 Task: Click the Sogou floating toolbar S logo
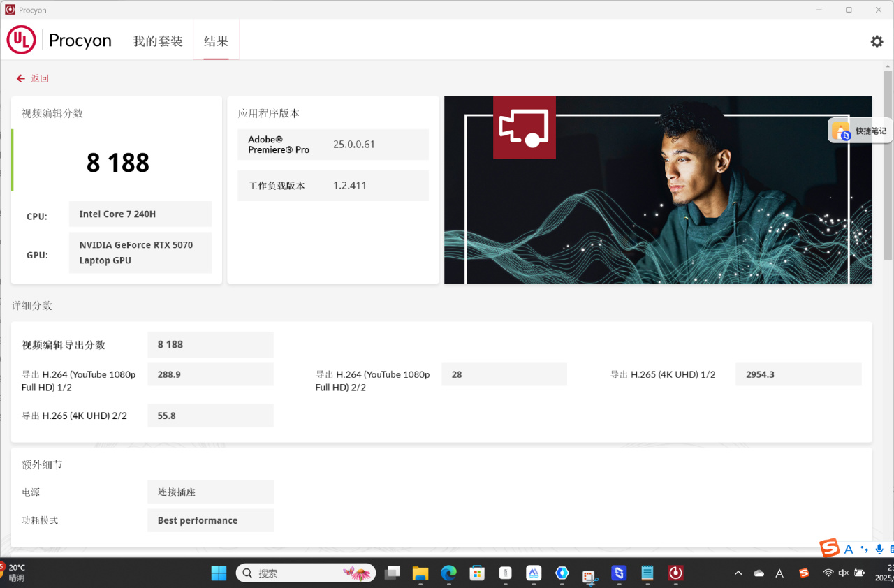click(x=829, y=548)
